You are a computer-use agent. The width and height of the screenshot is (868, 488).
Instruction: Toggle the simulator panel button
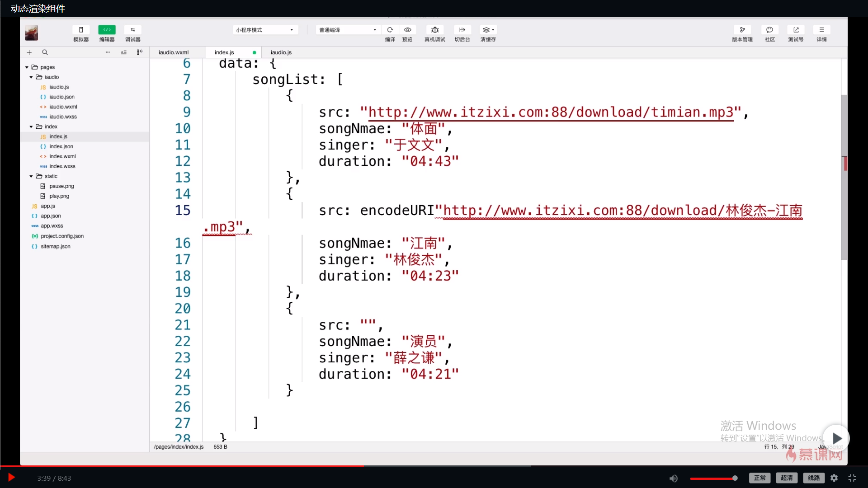[x=81, y=30]
